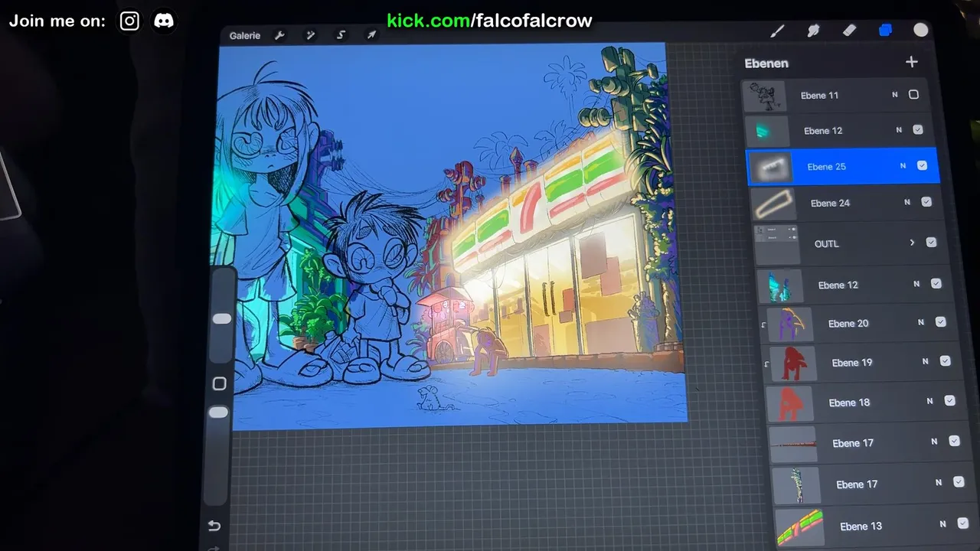Open the Discord icon link

click(163, 21)
